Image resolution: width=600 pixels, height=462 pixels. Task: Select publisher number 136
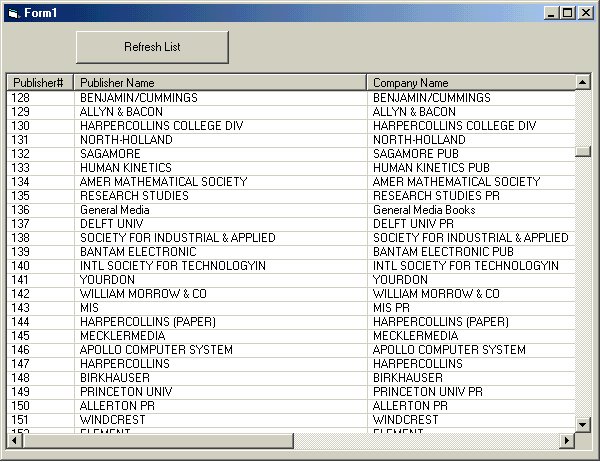pos(20,210)
